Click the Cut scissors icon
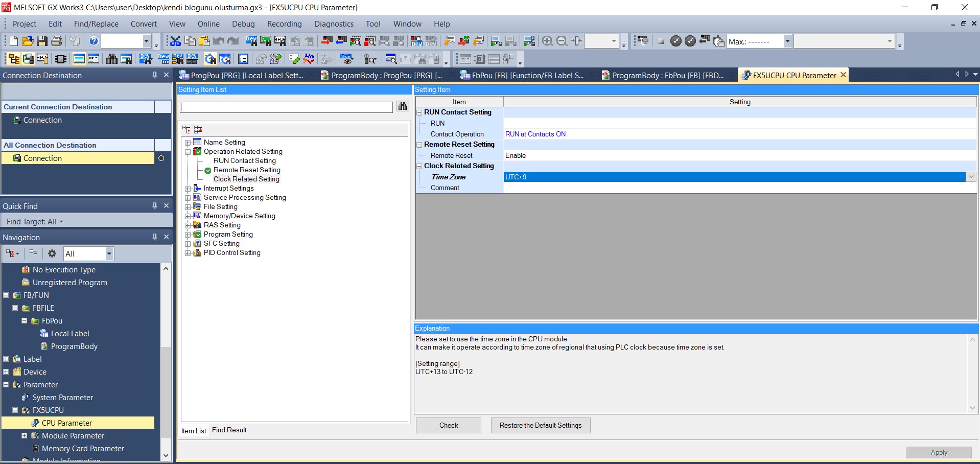The height and width of the screenshot is (464, 980). [175, 41]
